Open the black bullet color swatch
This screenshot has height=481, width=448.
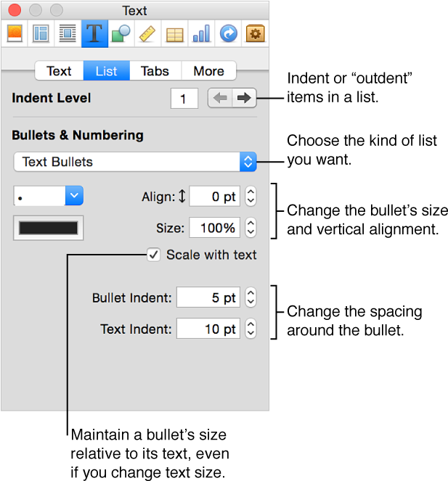click(48, 228)
